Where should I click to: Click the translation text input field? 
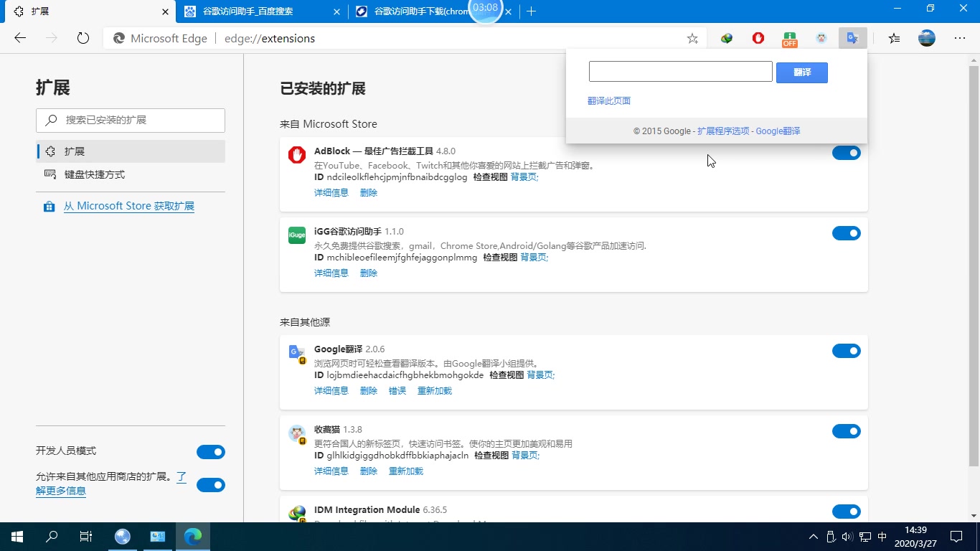pyautogui.click(x=681, y=72)
